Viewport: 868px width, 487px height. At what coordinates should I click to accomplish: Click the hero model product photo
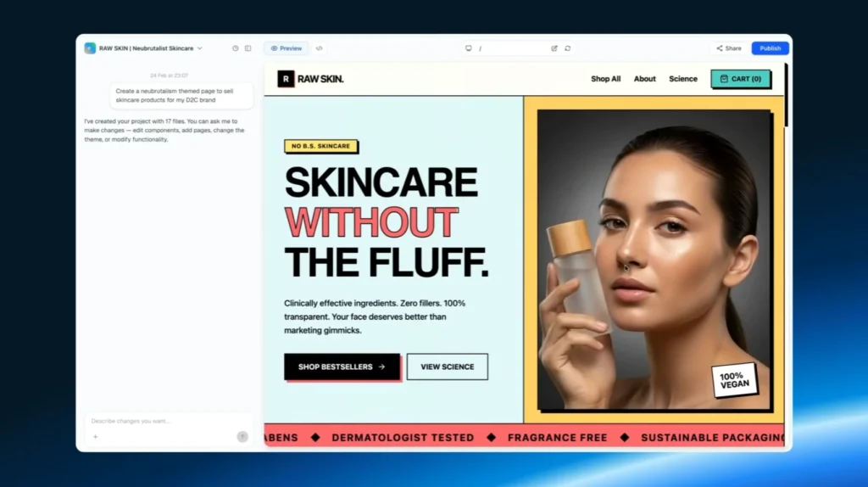[654, 260]
